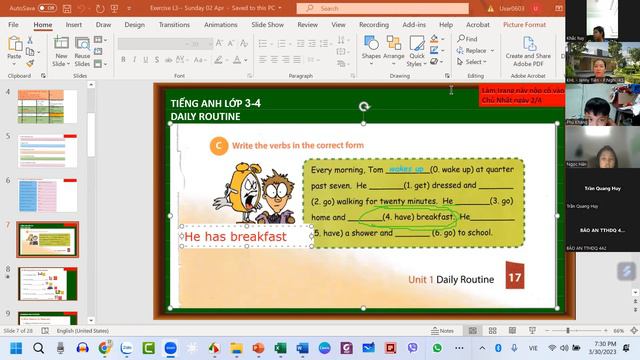The height and width of the screenshot is (360, 640).
Task: Click the fit slide to window icon
Action: (634, 331)
